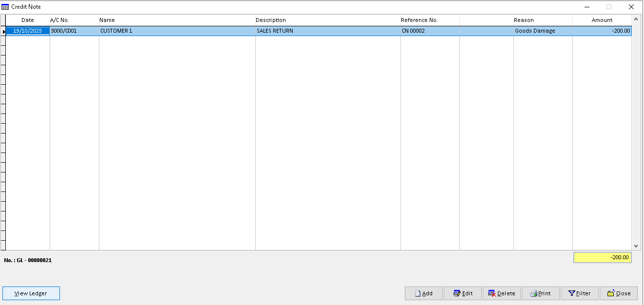Sort by the Date column header
The height and width of the screenshot is (305, 644).
(28, 20)
